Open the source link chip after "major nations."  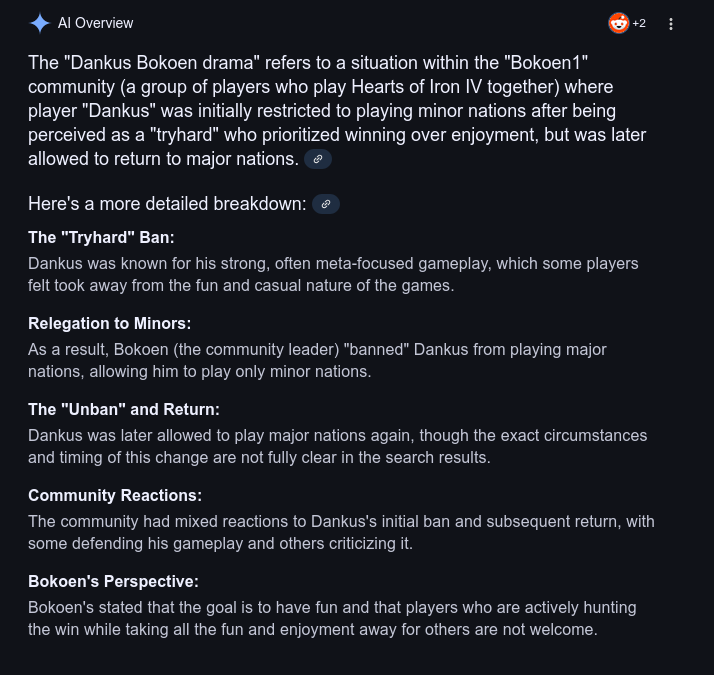318,159
